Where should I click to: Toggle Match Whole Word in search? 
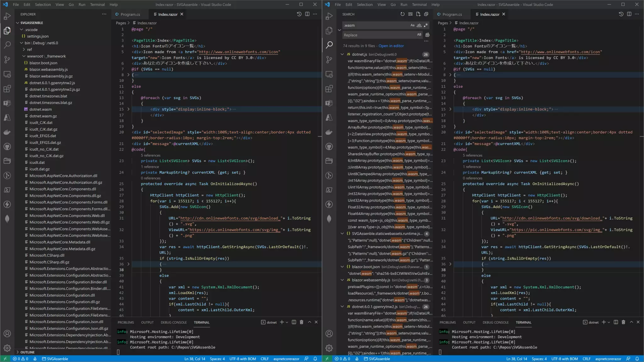(419, 25)
